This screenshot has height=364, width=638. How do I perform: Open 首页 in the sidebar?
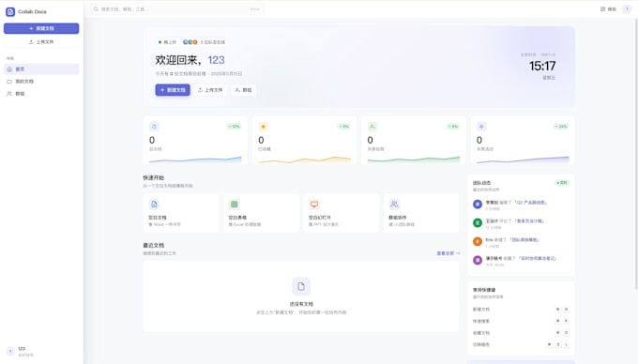click(41, 69)
